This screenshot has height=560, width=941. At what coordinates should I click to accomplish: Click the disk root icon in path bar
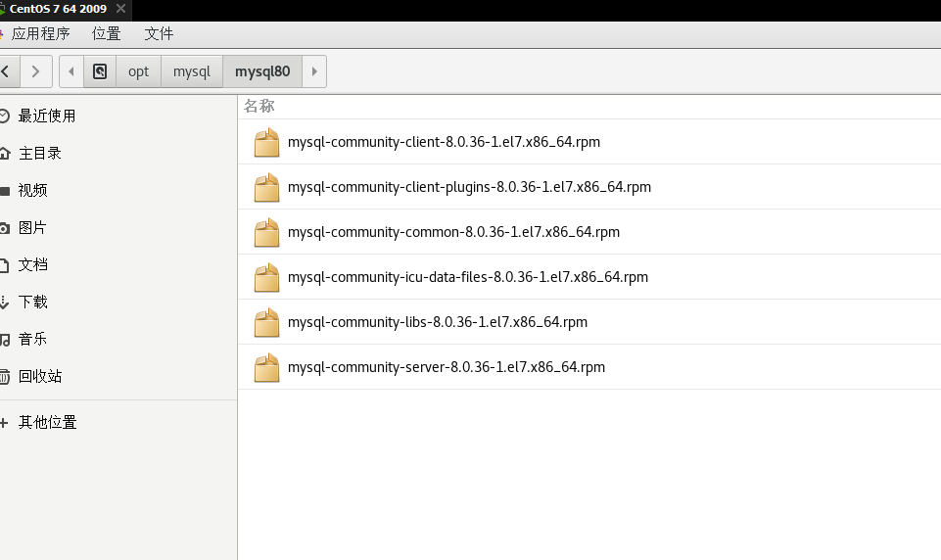(x=100, y=71)
